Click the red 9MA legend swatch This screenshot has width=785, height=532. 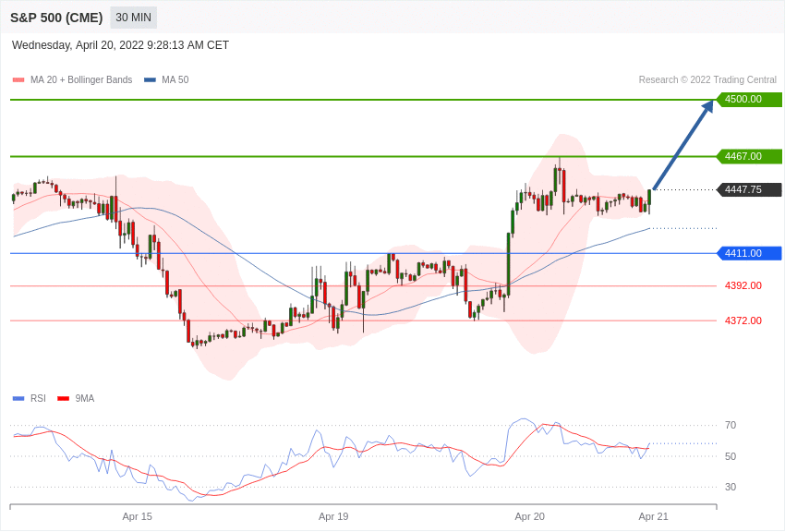[x=63, y=399]
